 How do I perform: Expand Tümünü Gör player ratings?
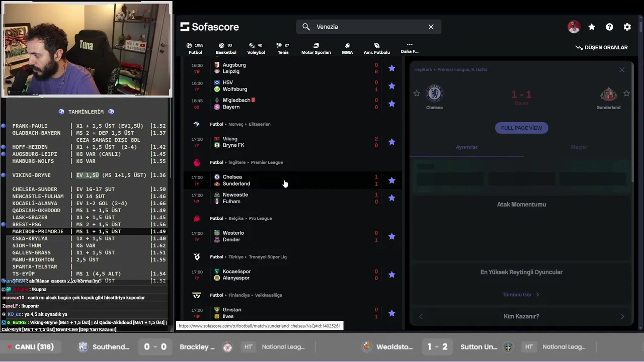[521, 295]
